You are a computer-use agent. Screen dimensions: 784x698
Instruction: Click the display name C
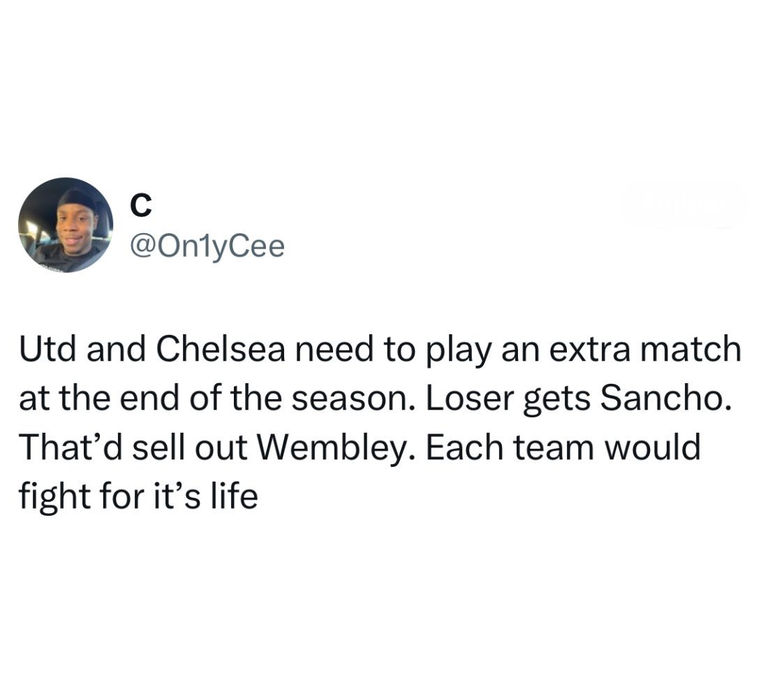(140, 206)
